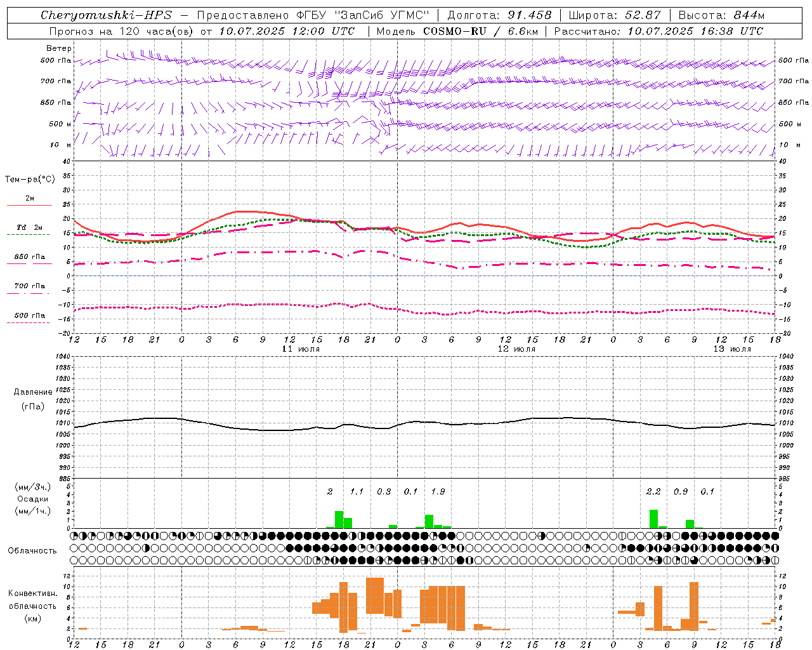Click the computed time "Рассчитано: 10.07.2025 16:38 UTC"
This screenshot has height=650, width=812.
(658, 31)
